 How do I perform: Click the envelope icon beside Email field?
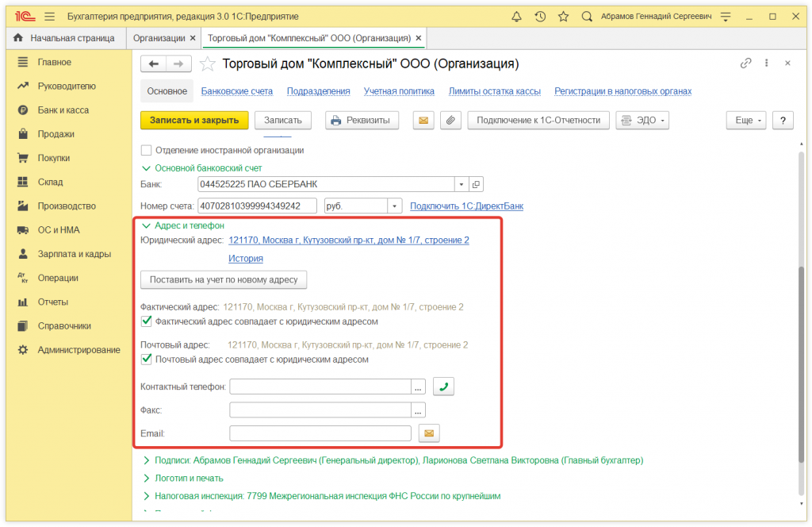pyautogui.click(x=429, y=433)
